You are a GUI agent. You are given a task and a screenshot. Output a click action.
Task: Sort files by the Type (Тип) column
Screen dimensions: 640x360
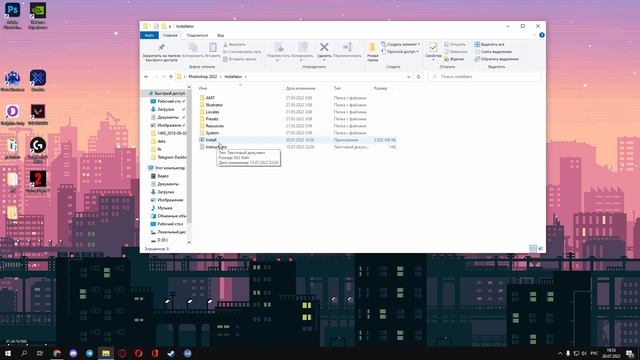(337, 88)
